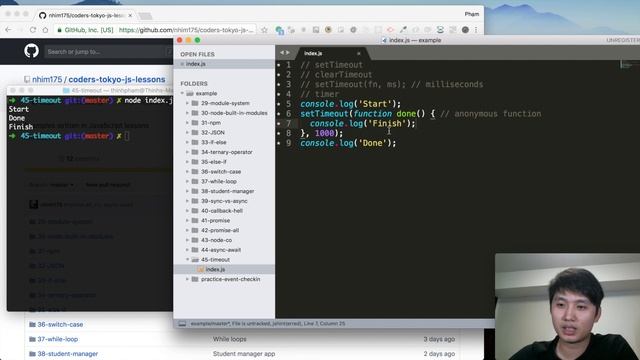Reload the GitHub page in Chrome

pyautogui.click(x=33, y=30)
